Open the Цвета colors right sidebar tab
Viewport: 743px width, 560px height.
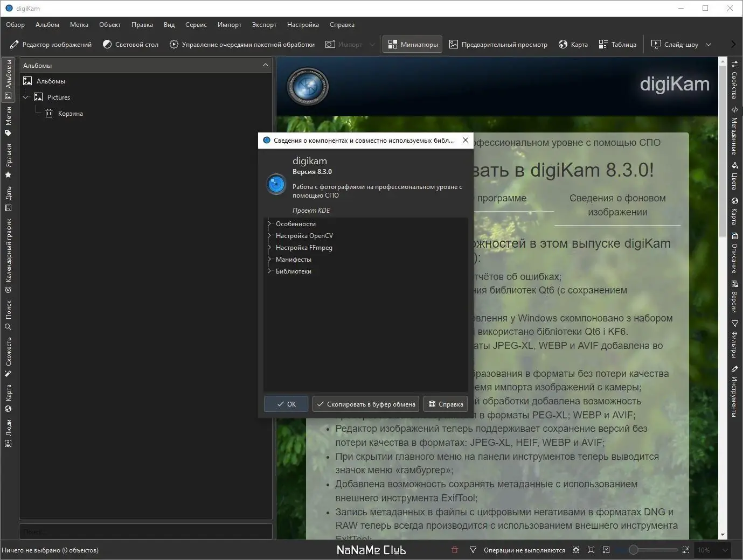pos(734,177)
